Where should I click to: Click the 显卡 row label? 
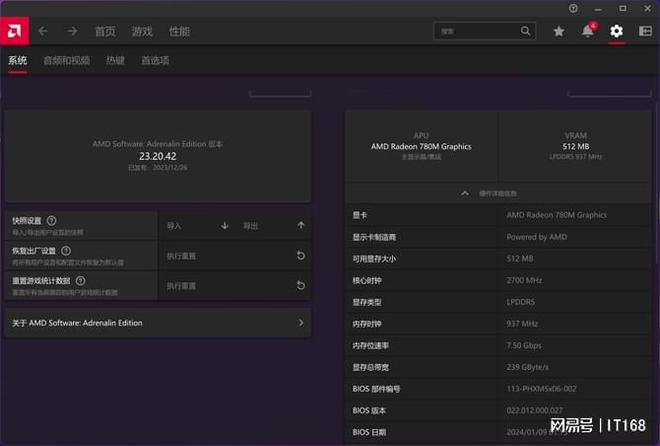point(360,215)
